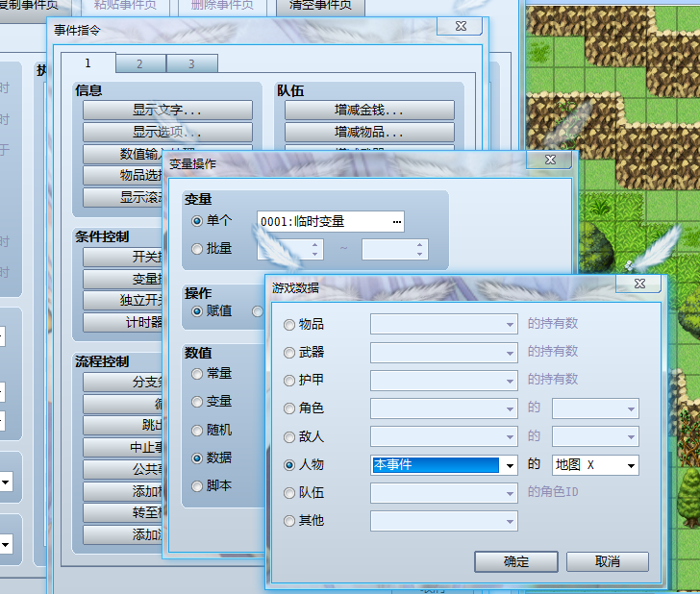700x594 pixels.
Task: Select 随机 value radio button
Action: (x=197, y=431)
